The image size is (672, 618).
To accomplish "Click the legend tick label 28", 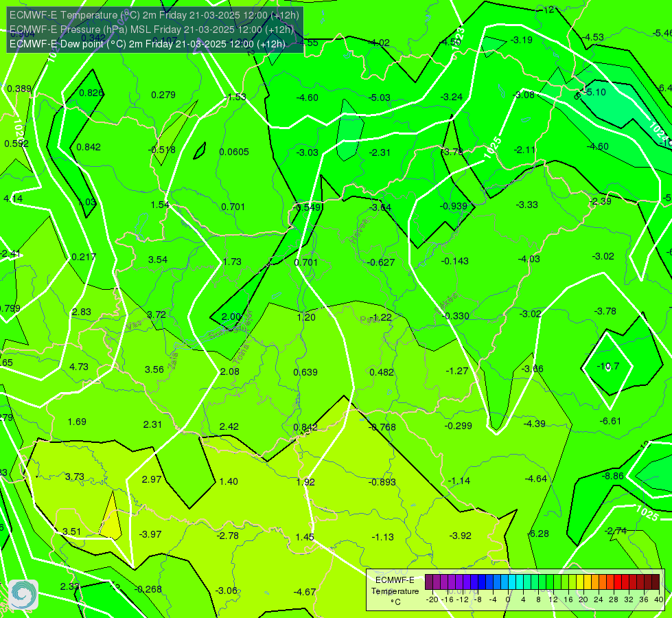I will (613, 599).
